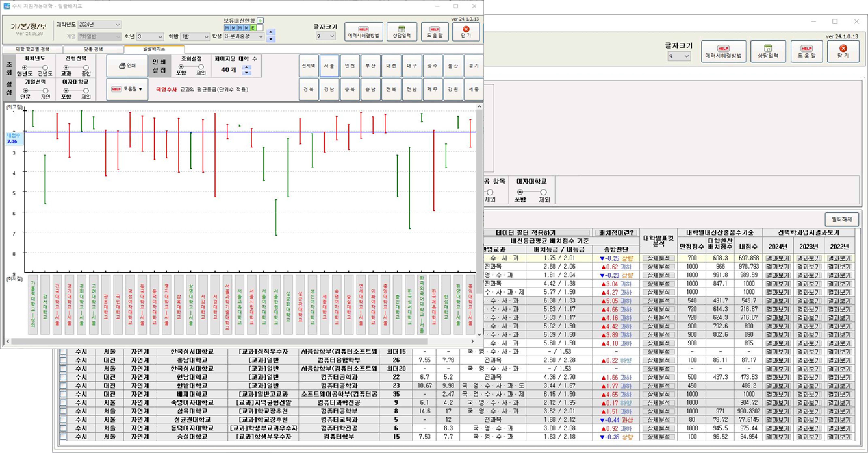Open the 학년 dropdown showing 3
The width and height of the screenshot is (868, 453).
tap(150, 36)
